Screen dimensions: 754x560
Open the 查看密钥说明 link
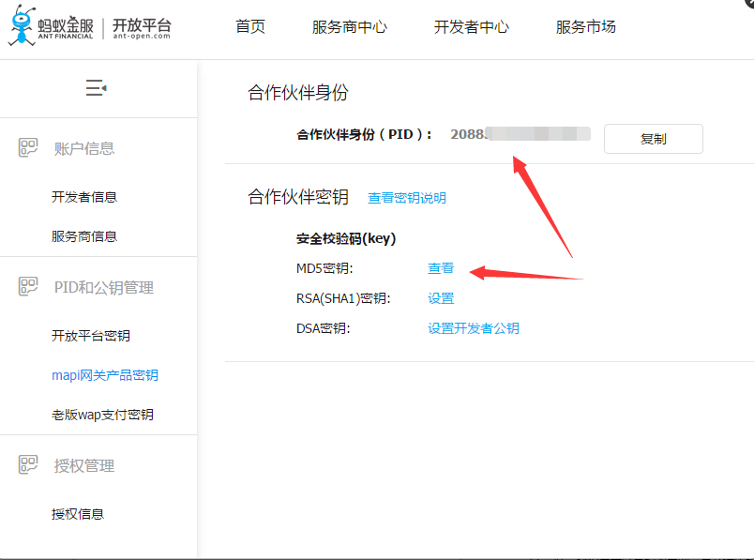pyautogui.click(x=407, y=198)
